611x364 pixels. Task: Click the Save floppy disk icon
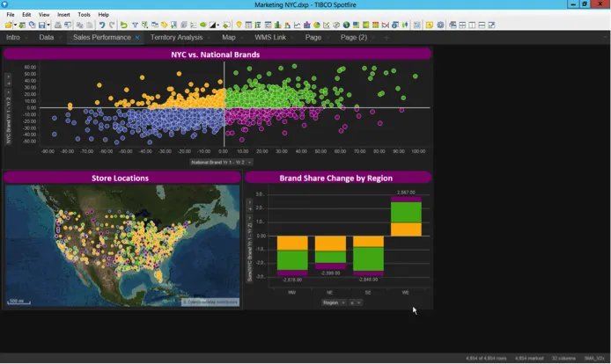[41, 25]
